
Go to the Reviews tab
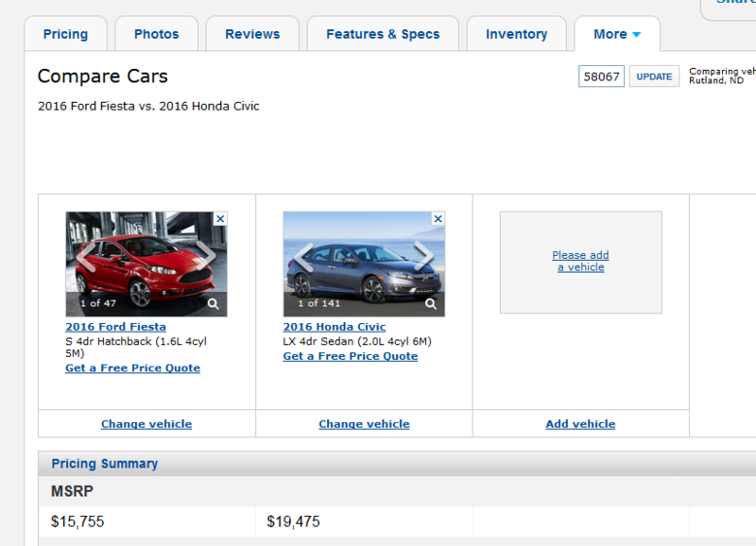tap(252, 34)
